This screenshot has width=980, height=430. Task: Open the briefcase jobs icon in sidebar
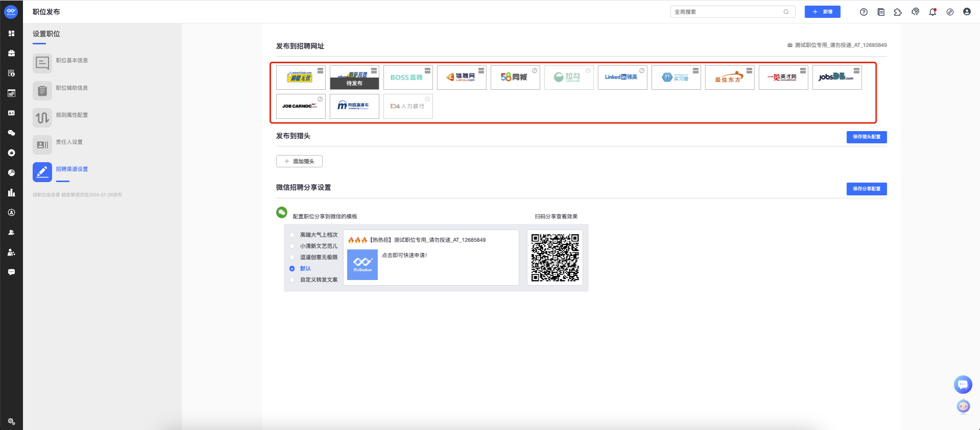click(x=11, y=53)
